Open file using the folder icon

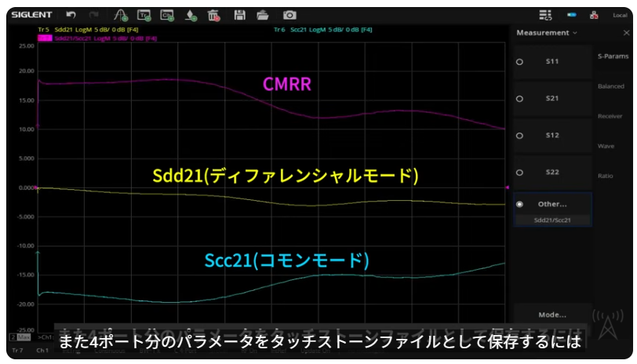(263, 15)
